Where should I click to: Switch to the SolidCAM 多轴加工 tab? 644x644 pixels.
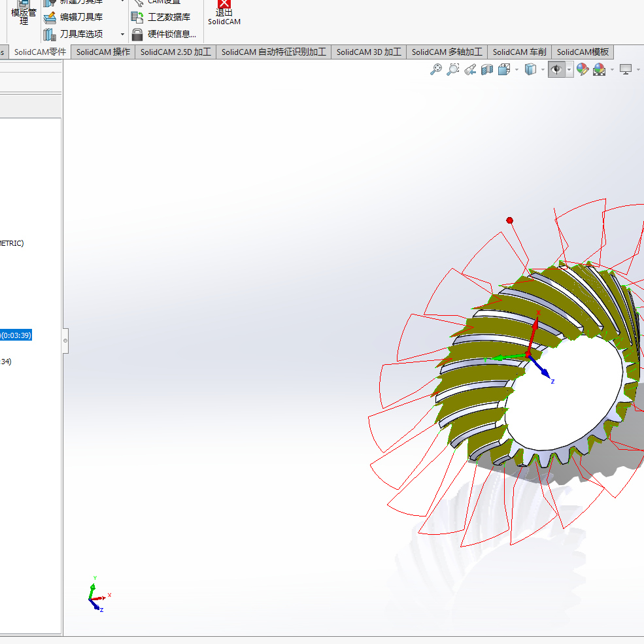(447, 52)
